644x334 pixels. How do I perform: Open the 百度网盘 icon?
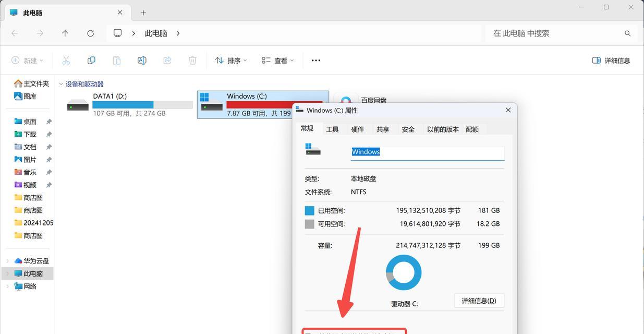pos(346,99)
